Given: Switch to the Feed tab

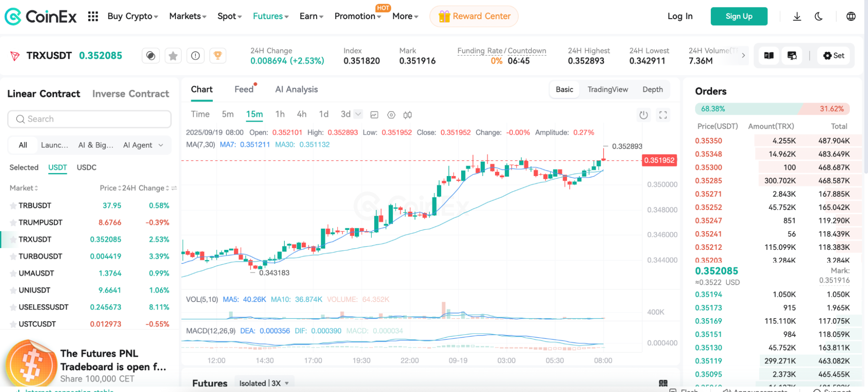Looking at the screenshot, I should pos(244,90).
